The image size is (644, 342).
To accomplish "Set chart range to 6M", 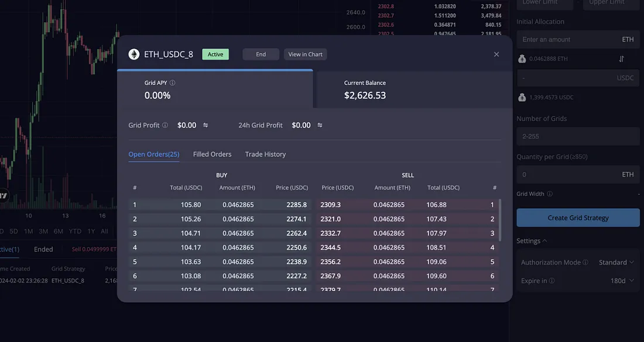I will (59, 232).
